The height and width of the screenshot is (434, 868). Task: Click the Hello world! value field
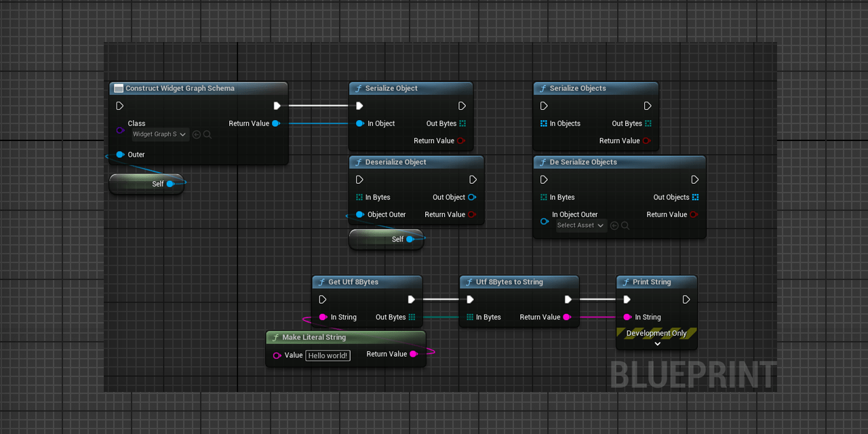[328, 355]
